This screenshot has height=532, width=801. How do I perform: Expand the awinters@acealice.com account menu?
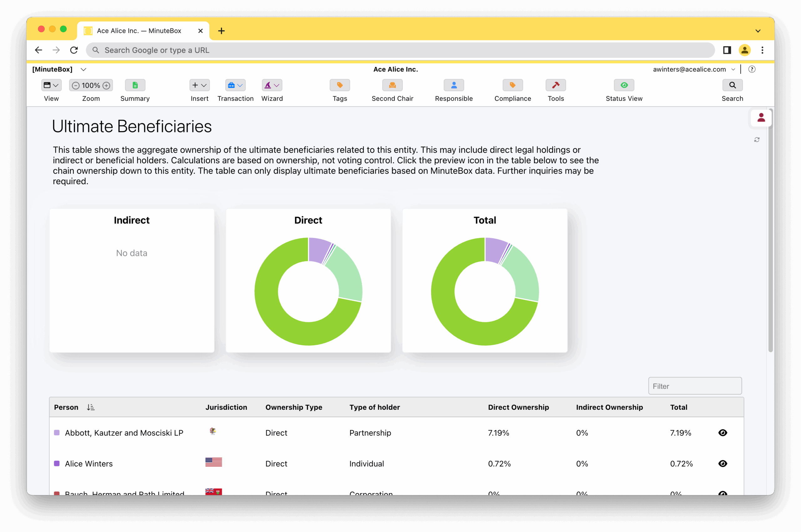pos(733,69)
